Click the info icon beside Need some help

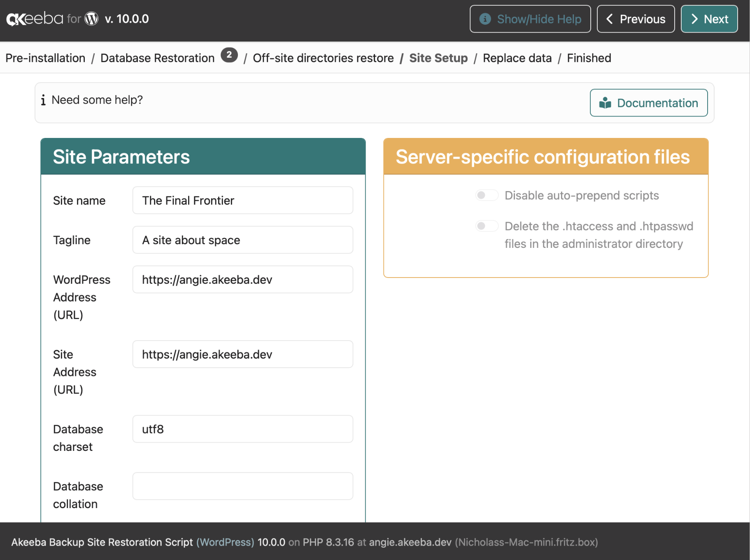pyautogui.click(x=43, y=100)
